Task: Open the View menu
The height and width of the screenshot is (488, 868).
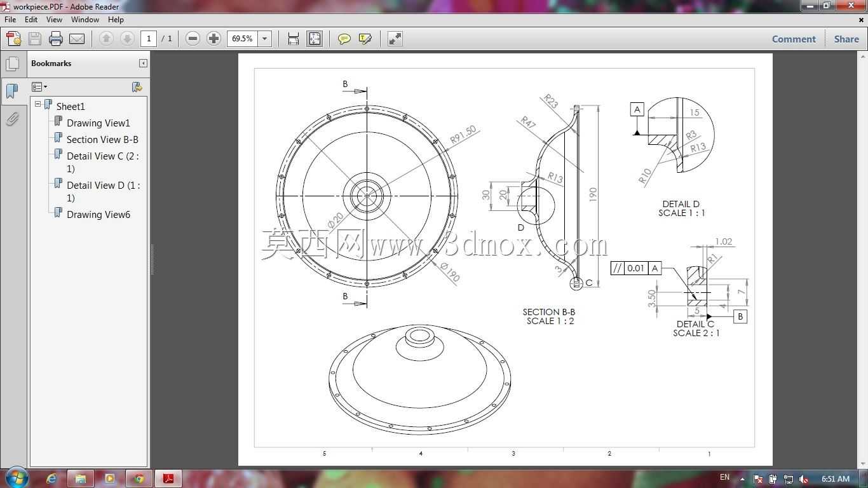Action: 54,20
